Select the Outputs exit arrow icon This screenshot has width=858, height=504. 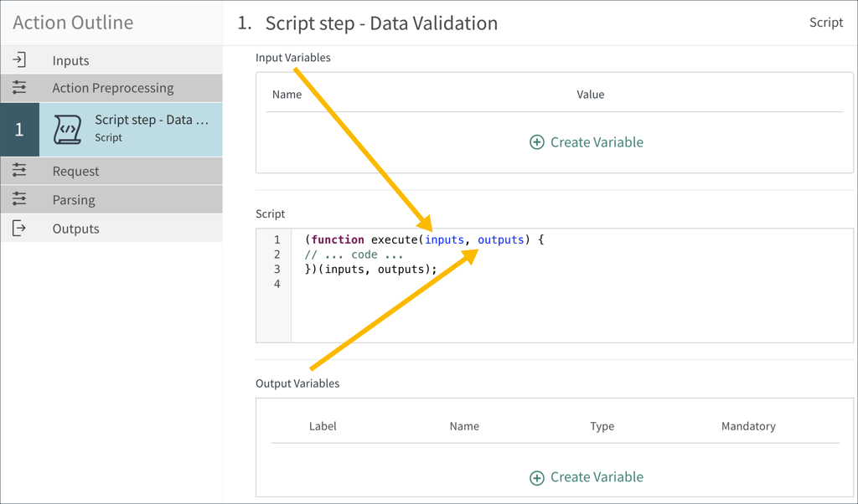(x=18, y=228)
